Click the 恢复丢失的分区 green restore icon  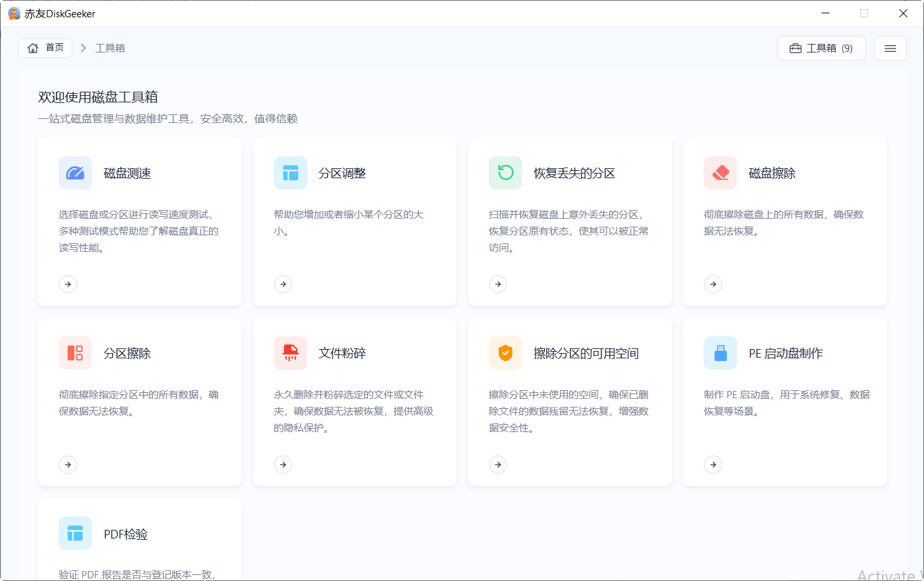coord(506,173)
